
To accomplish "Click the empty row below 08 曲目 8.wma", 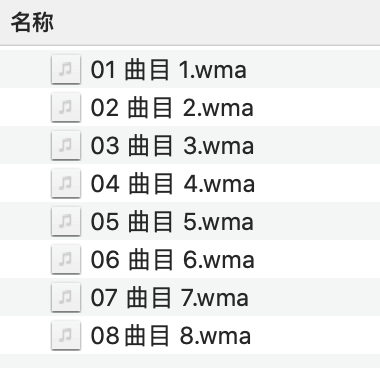I will click(190, 361).
